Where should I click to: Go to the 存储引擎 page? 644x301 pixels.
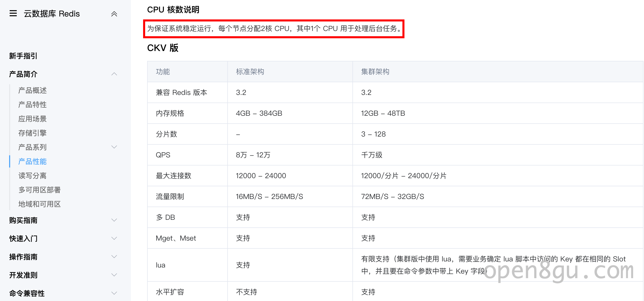click(32, 133)
